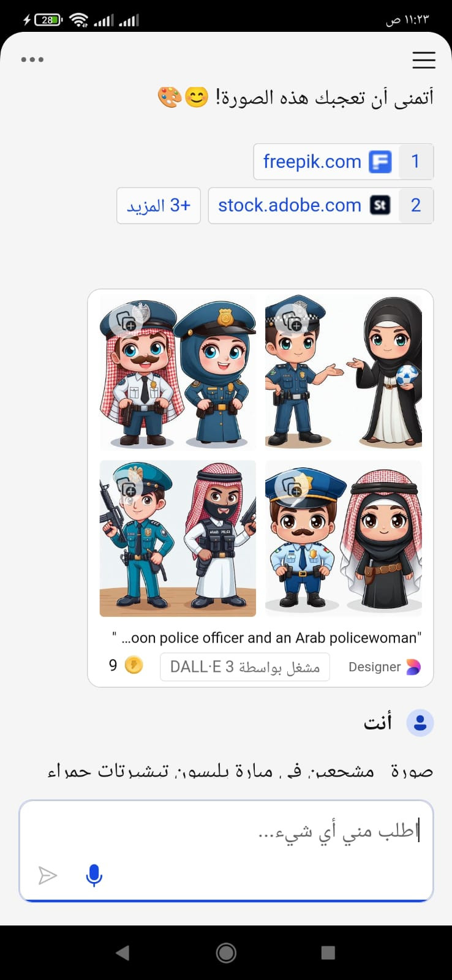
Task: Tap overlay icon on top-right generated image
Action: pos(292,321)
